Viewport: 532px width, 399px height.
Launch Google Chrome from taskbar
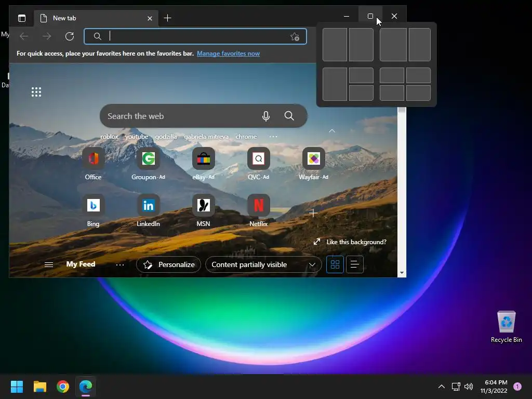pyautogui.click(x=63, y=387)
